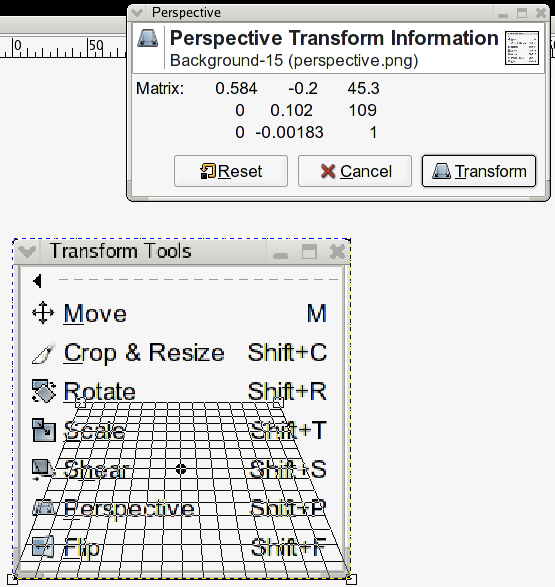Click the center pivot crosshair of grid
The image size is (555, 587).
pyautogui.click(x=181, y=469)
